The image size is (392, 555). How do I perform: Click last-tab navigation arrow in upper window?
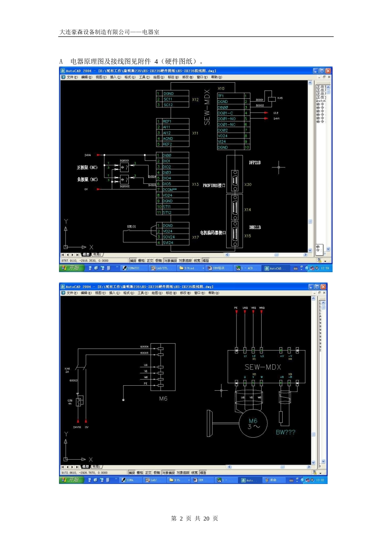[78, 255]
